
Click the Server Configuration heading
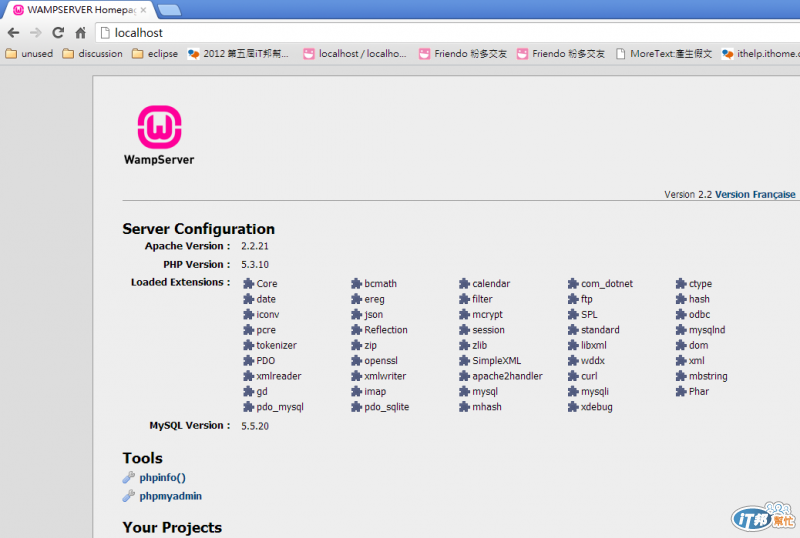198,229
